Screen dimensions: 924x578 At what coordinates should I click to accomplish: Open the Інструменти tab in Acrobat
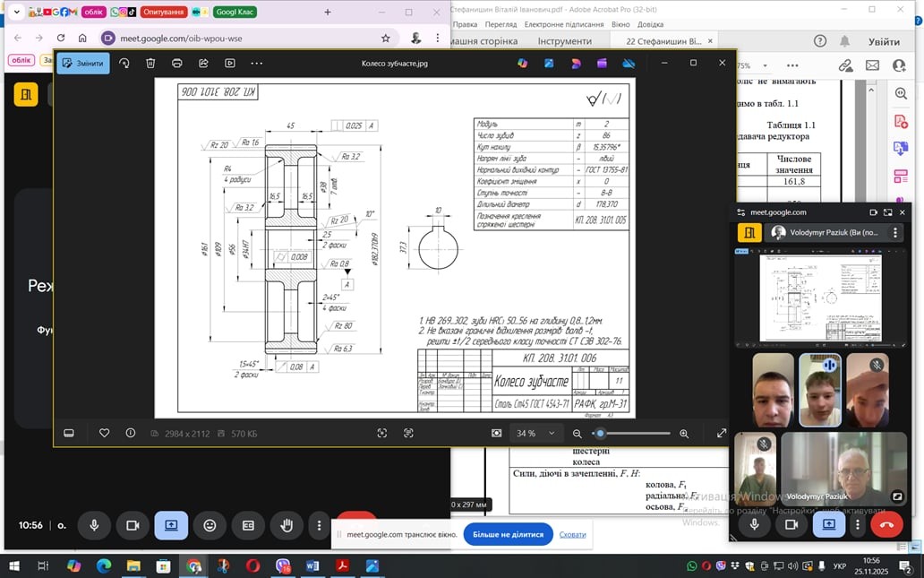564,41
